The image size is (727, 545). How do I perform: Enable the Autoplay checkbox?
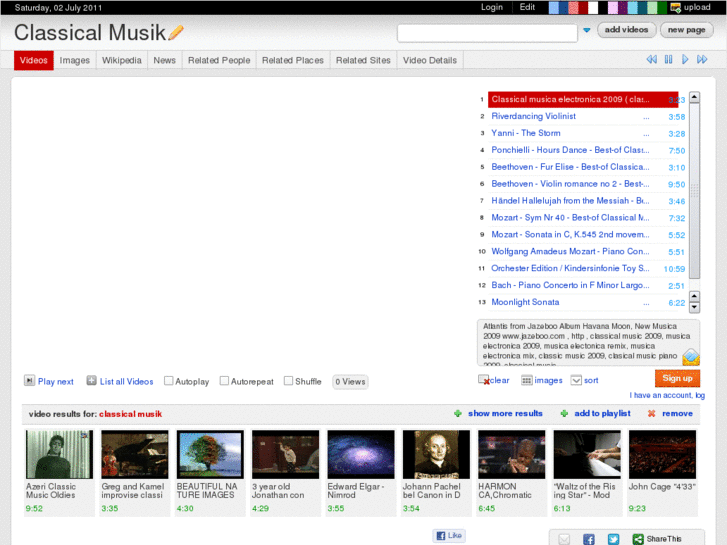tap(169, 381)
